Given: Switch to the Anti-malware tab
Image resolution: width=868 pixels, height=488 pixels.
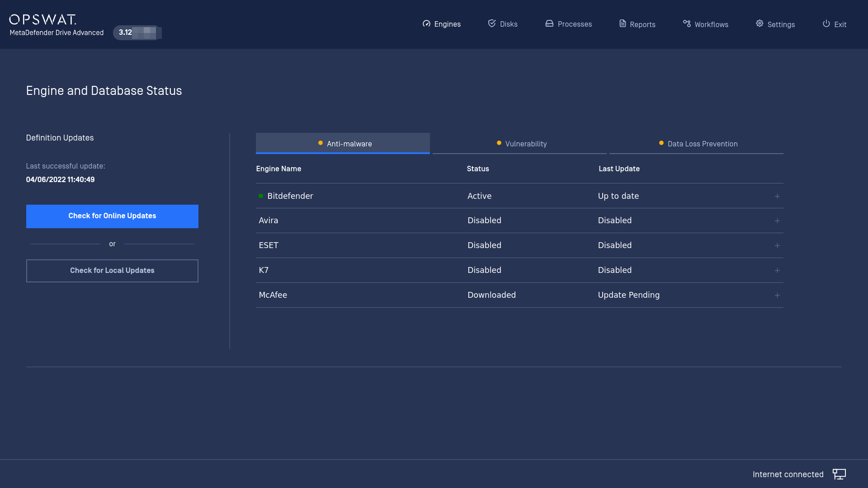Looking at the screenshot, I should [x=343, y=143].
